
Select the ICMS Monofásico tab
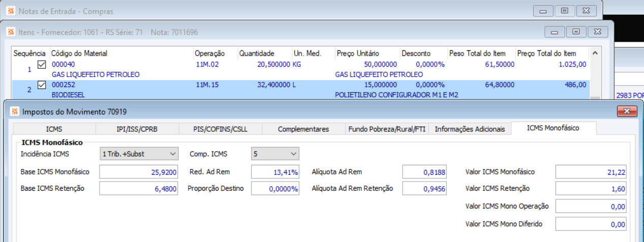click(x=553, y=128)
